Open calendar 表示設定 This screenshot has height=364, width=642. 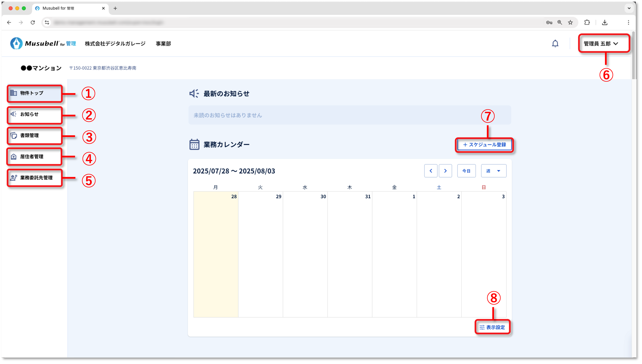point(492,327)
